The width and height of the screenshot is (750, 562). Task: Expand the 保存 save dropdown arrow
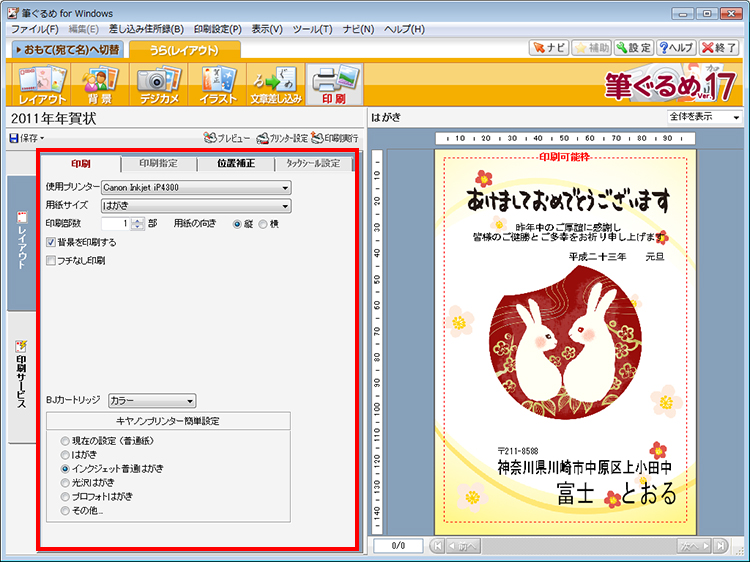tap(42, 138)
